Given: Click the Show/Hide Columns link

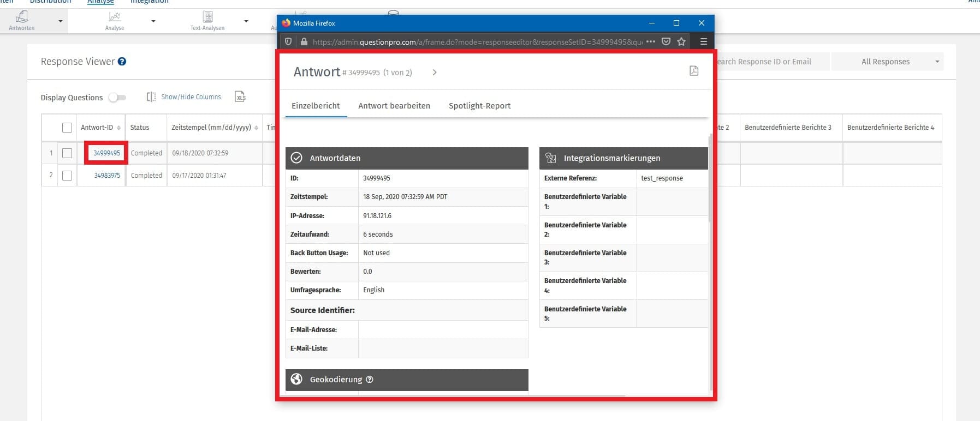Looking at the screenshot, I should tap(191, 97).
